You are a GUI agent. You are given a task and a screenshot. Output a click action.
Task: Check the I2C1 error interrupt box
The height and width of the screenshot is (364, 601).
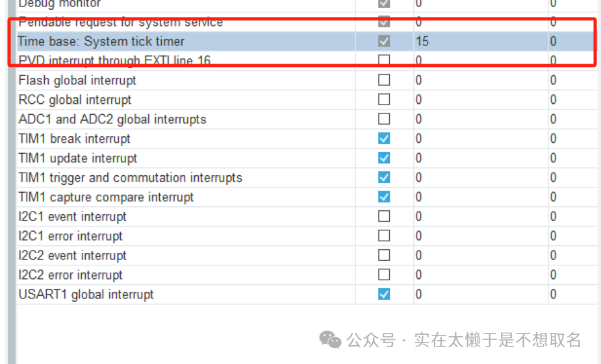[x=384, y=236]
